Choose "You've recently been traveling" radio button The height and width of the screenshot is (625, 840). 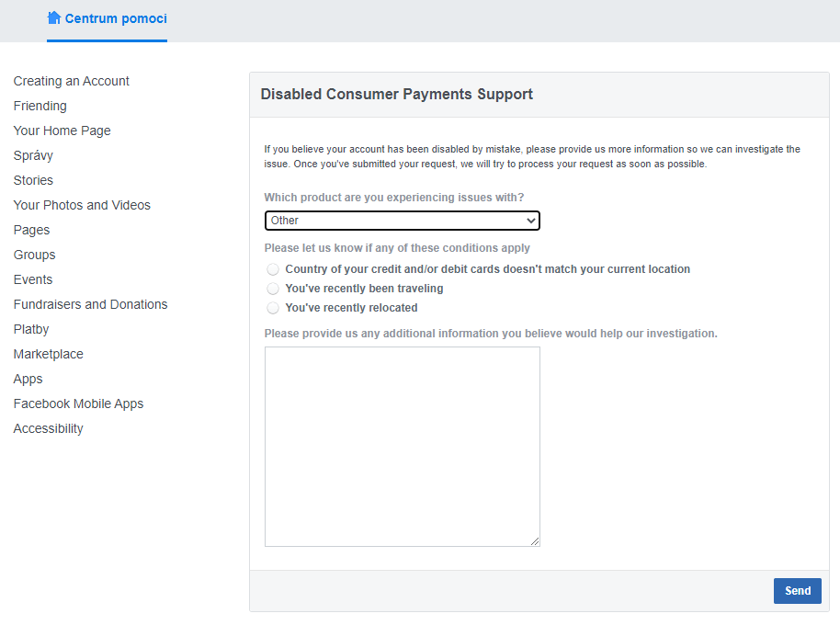273,289
